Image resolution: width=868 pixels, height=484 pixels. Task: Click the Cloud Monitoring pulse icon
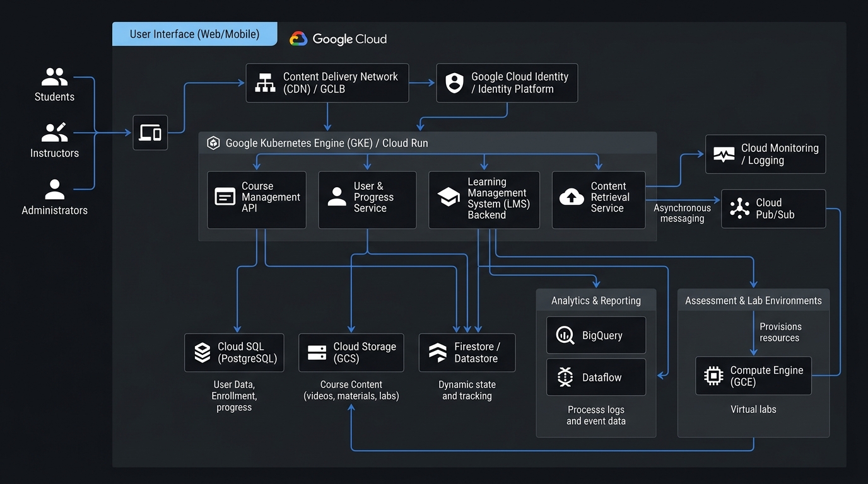point(724,154)
